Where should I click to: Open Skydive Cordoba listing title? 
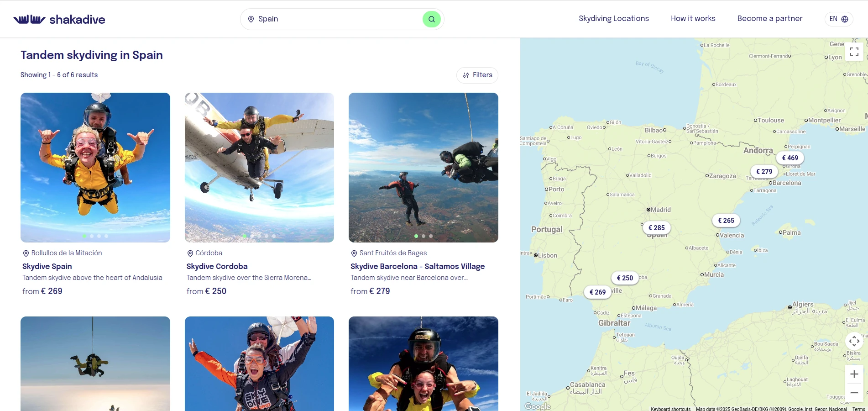[x=217, y=266]
